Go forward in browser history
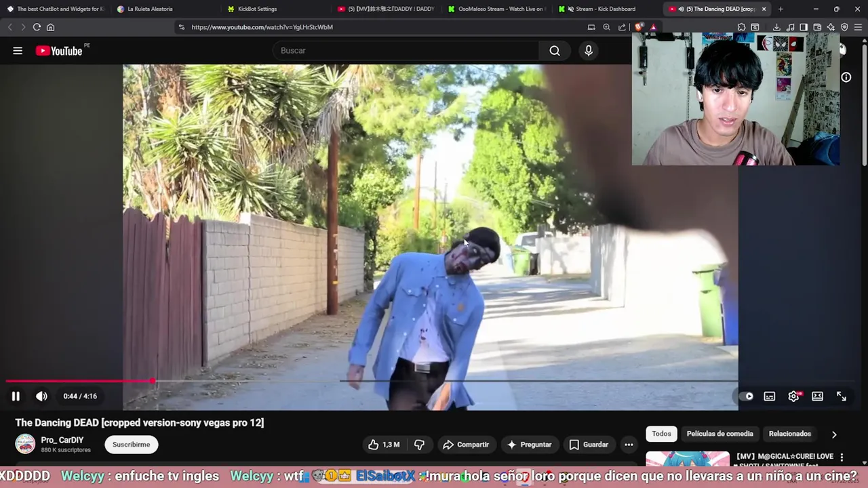Viewport: 868px width, 488px height. coord(23,27)
